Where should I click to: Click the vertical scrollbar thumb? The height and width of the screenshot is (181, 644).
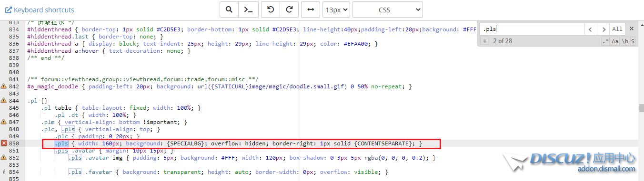[641, 108]
